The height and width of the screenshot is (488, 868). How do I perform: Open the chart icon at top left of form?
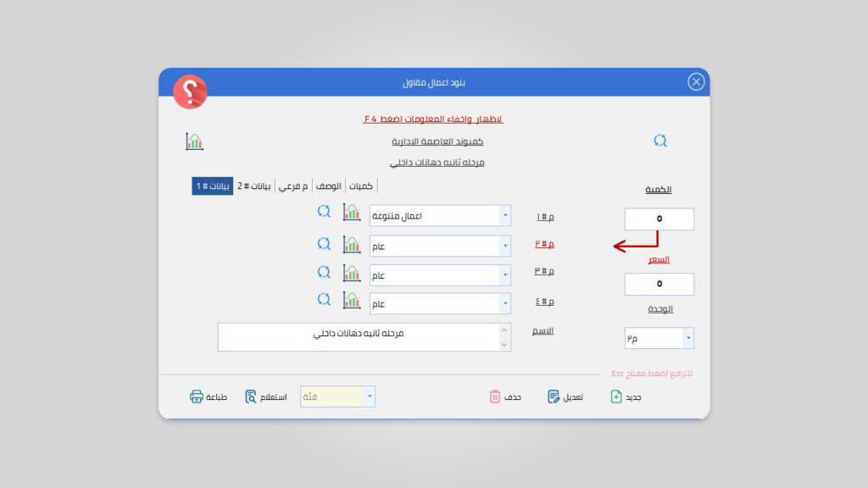pos(195,141)
